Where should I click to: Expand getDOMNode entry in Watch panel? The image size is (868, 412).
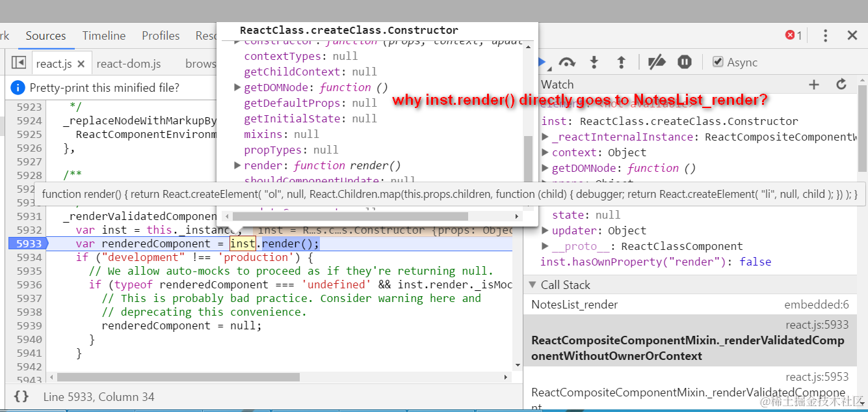click(546, 168)
